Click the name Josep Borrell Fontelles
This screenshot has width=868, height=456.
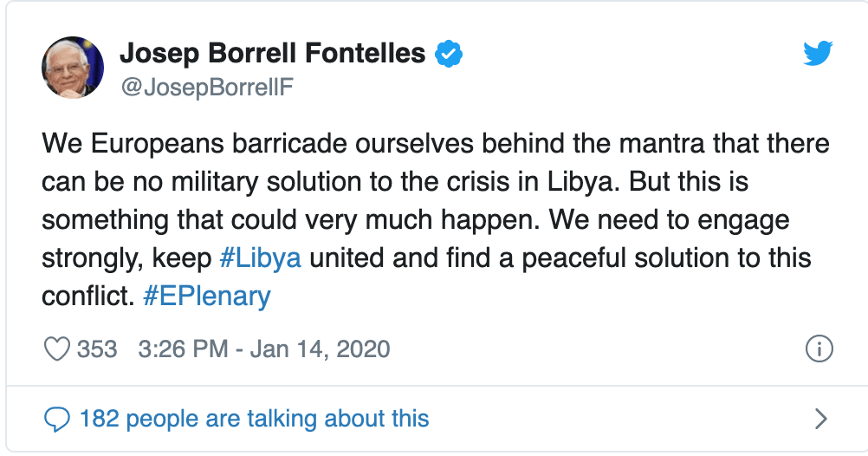point(272,54)
